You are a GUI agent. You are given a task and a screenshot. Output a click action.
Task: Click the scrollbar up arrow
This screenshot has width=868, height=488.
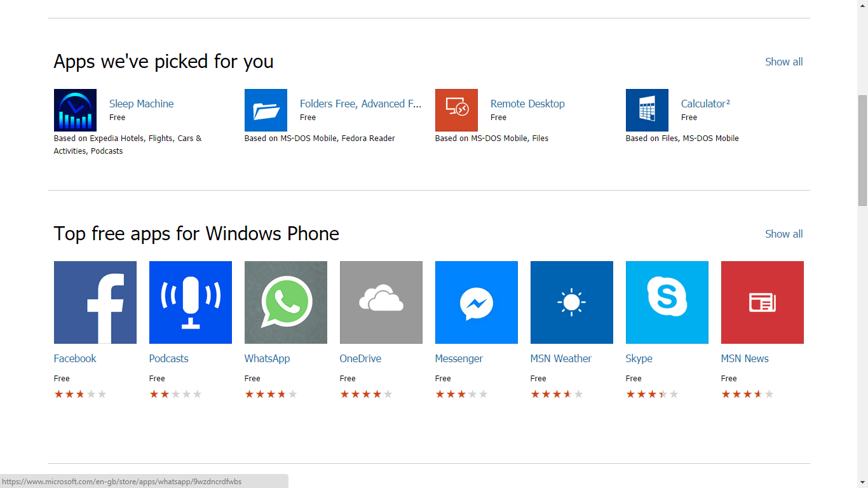pos(862,5)
